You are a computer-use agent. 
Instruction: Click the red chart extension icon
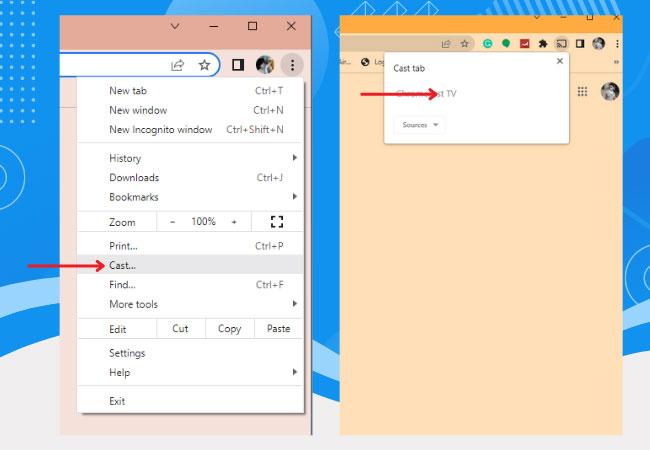point(523,44)
